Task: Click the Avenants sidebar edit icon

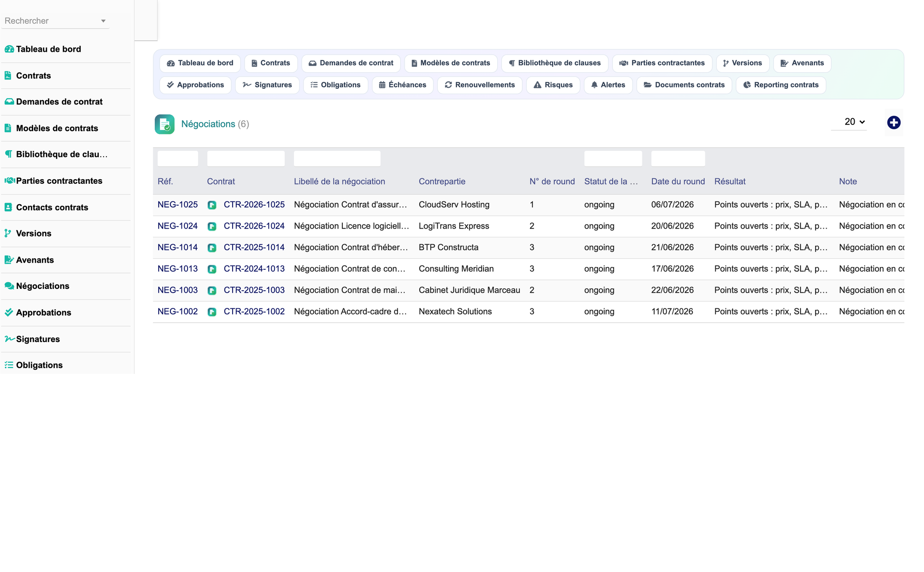Action: (x=9, y=260)
